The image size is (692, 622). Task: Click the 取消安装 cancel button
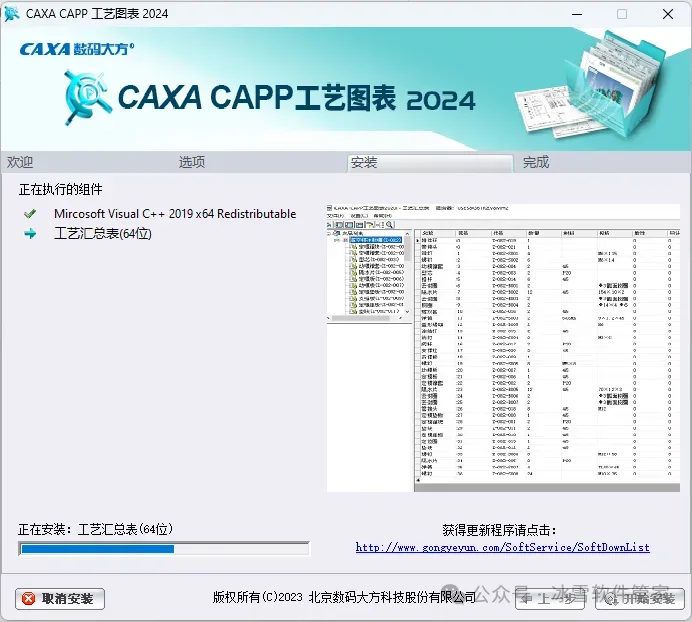pyautogui.click(x=60, y=599)
